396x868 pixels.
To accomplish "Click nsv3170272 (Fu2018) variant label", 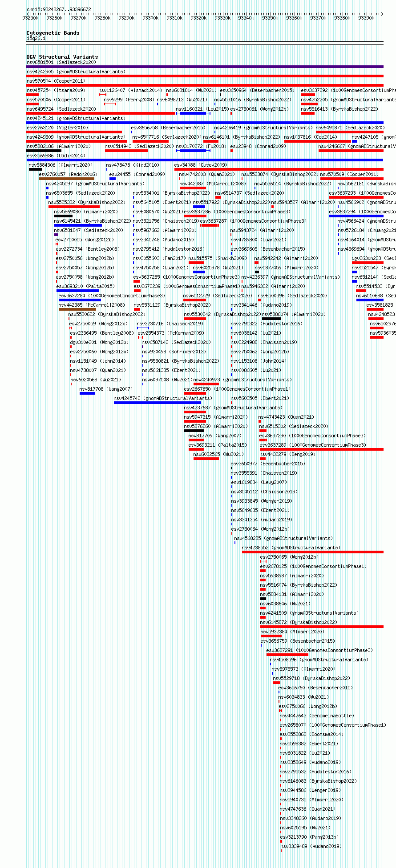I will coord(201,146).
